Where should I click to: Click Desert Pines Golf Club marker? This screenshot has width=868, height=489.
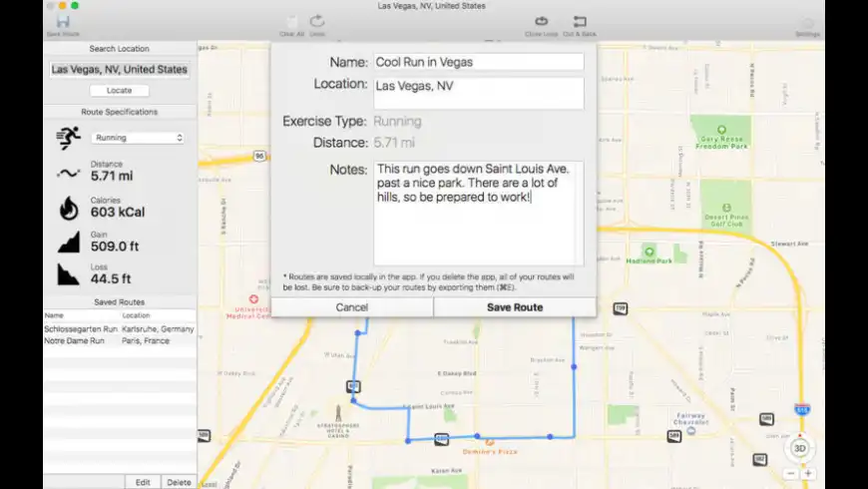click(726, 209)
